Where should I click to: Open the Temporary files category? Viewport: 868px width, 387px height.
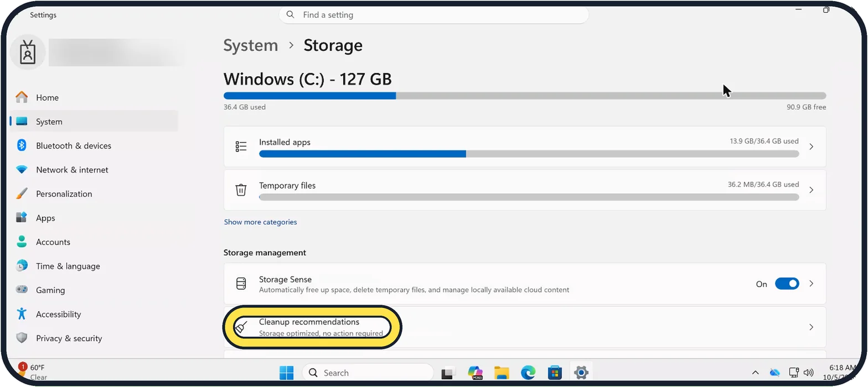coord(525,190)
